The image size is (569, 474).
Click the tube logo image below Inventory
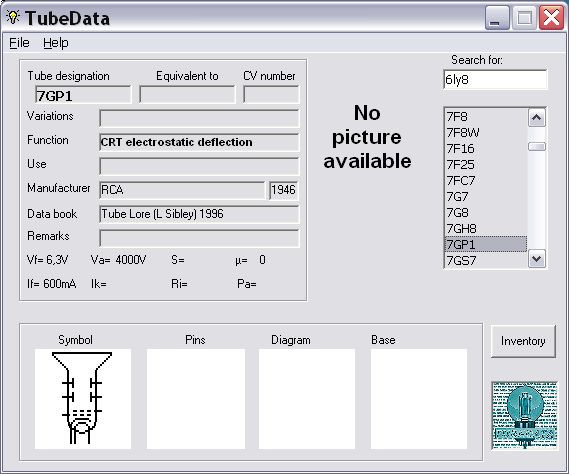tap(524, 415)
